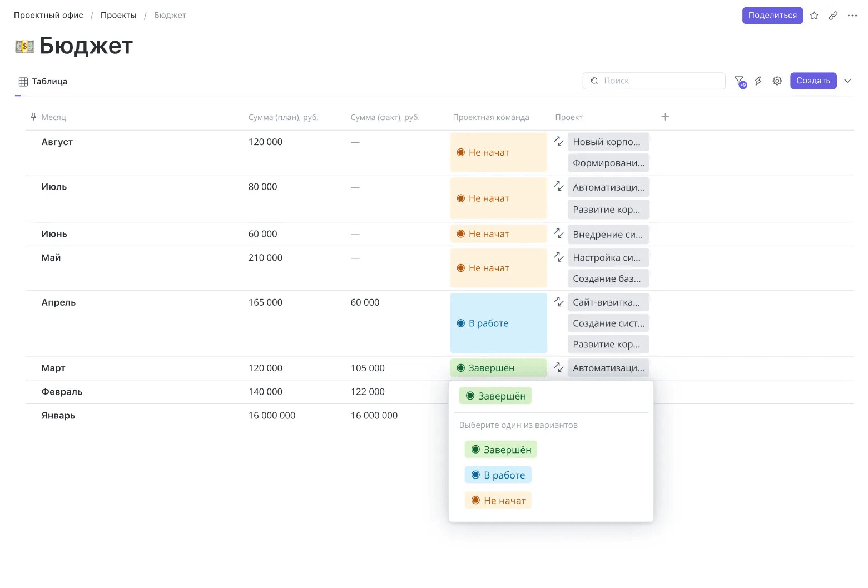Open project tag Внедрение си...
Screen dimensions: 868x588
tap(608, 235)
